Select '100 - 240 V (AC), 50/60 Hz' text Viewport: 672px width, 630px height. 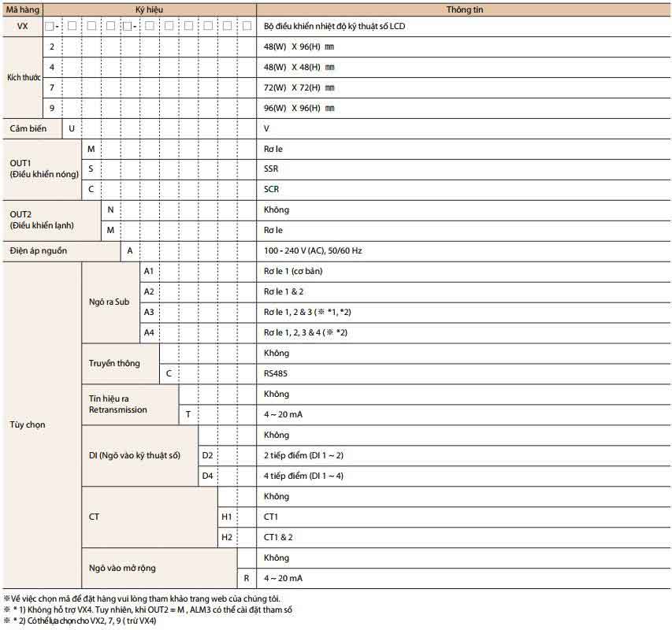point(313,250)
